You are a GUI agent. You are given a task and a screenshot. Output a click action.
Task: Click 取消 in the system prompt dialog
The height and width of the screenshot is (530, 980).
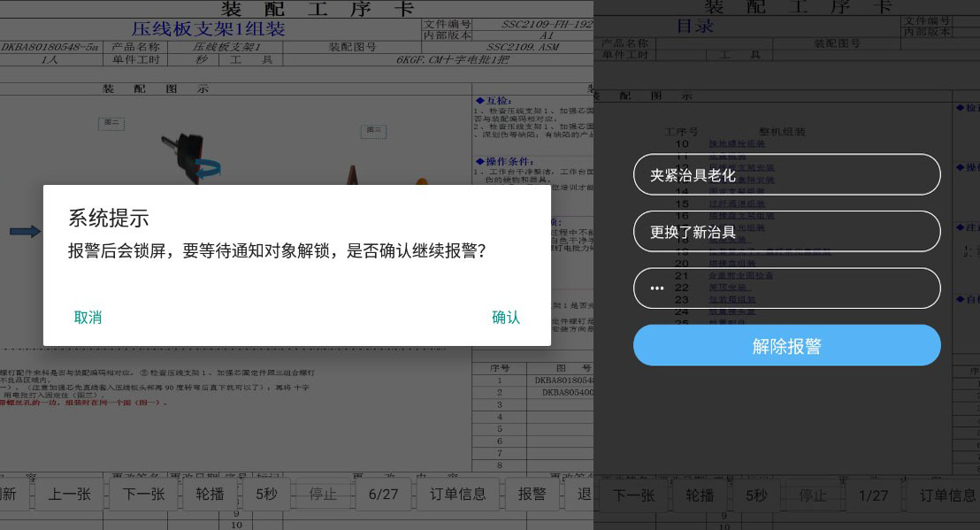pyautogui.click(x=88, y=318)
